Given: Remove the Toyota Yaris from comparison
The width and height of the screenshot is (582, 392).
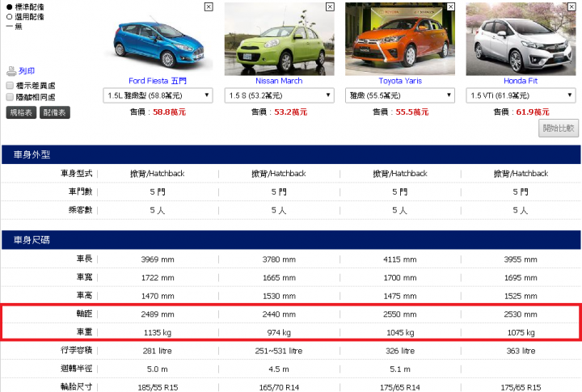Looking at the screenshot, I should click(450, 6).
